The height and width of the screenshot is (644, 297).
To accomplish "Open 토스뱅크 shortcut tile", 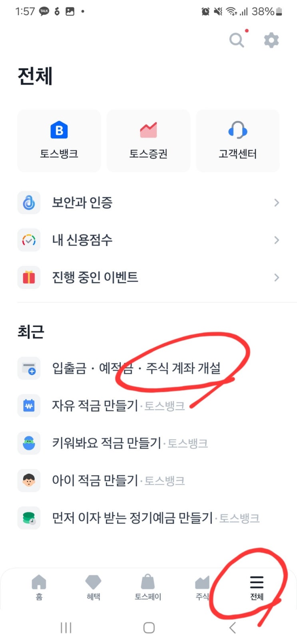I will tap(59, 141).
